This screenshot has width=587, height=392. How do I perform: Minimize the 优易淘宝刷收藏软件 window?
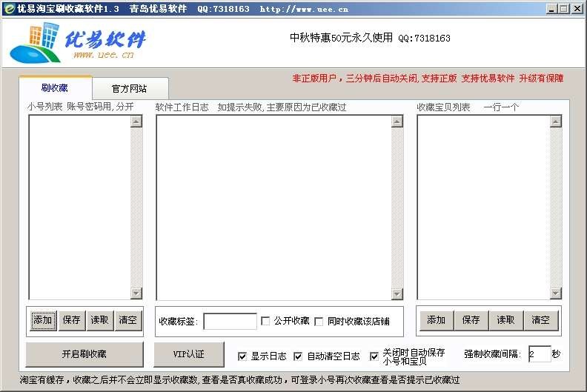coord(551,9)
